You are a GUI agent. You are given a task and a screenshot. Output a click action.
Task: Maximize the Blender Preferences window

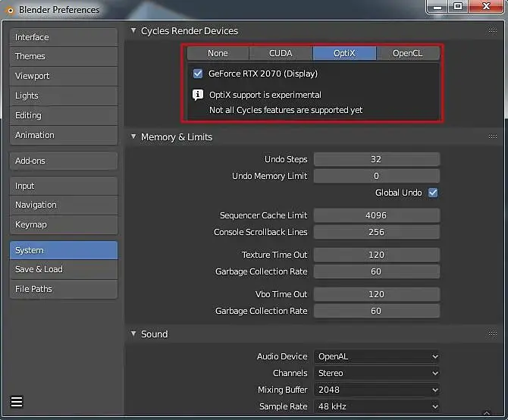(x=458, y=7)
